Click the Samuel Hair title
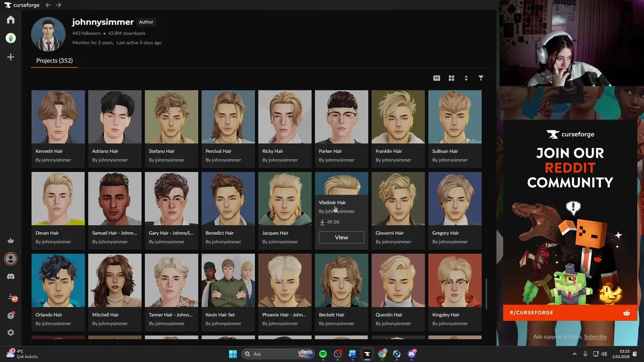Screen dimensions: 644x362 [x=114, y=233]
